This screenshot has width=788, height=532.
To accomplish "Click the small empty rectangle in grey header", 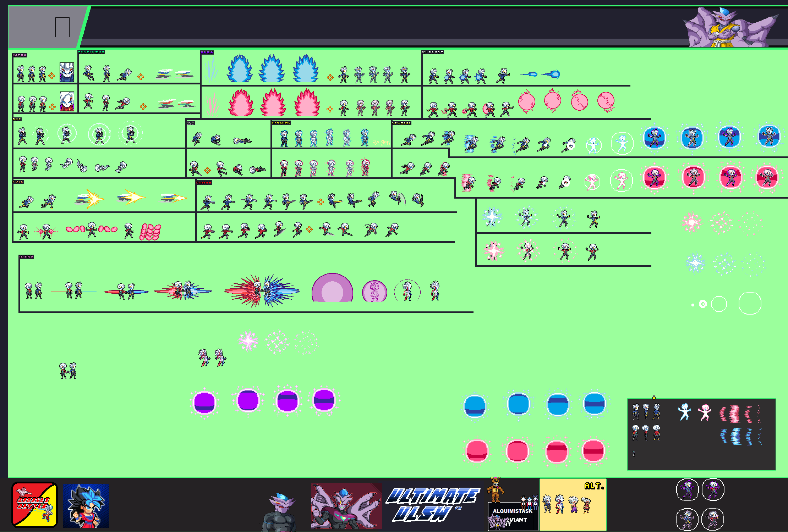I will 62,27.
